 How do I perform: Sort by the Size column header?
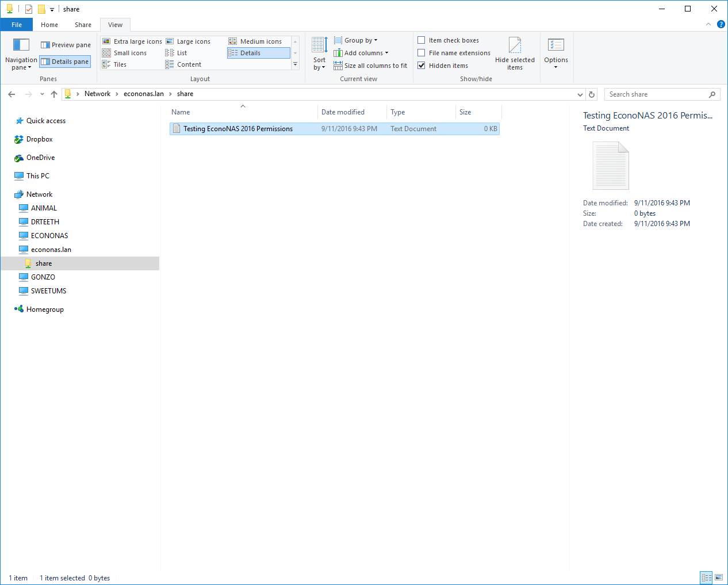(478, 112)
